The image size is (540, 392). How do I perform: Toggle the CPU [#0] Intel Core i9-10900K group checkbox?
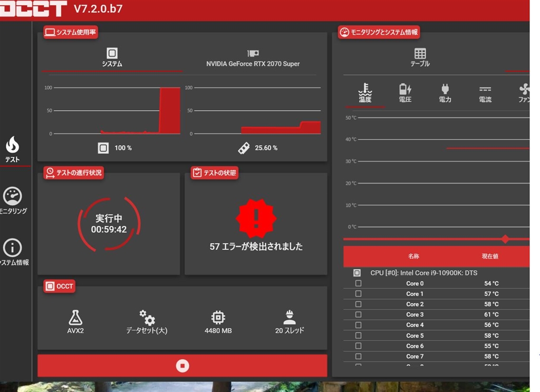tap(357, 273)
